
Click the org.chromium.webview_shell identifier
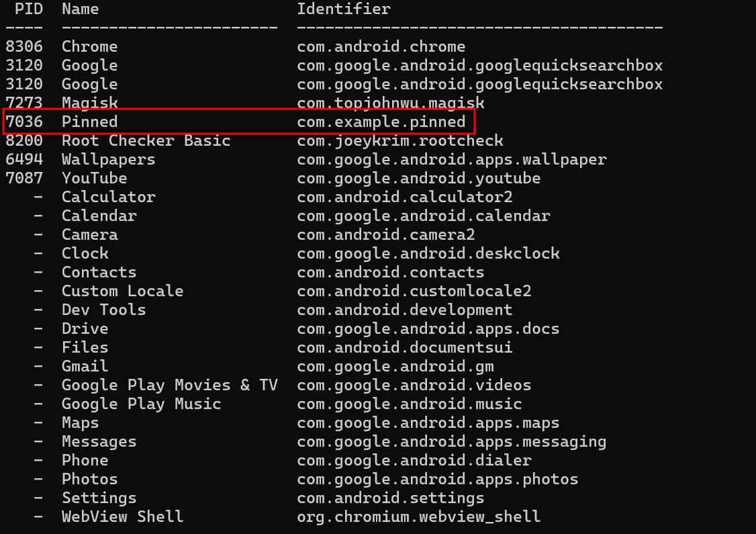click(418, 517)
